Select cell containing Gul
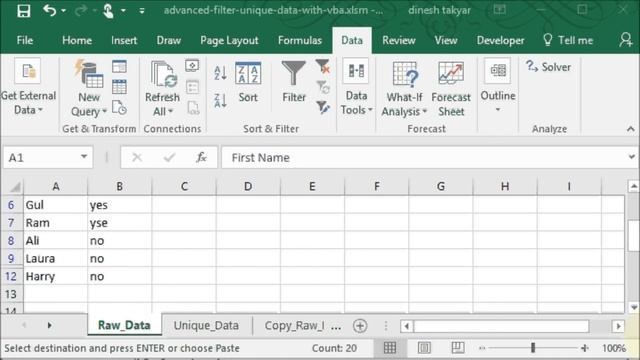This screenshot has width=640, height=360. pos(56,205)
